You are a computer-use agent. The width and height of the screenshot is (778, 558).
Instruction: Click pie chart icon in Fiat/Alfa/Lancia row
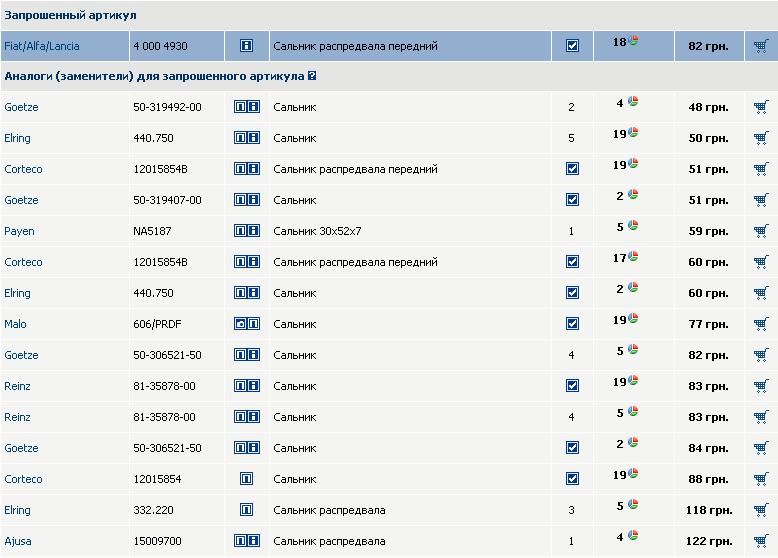tap(633, 41)
